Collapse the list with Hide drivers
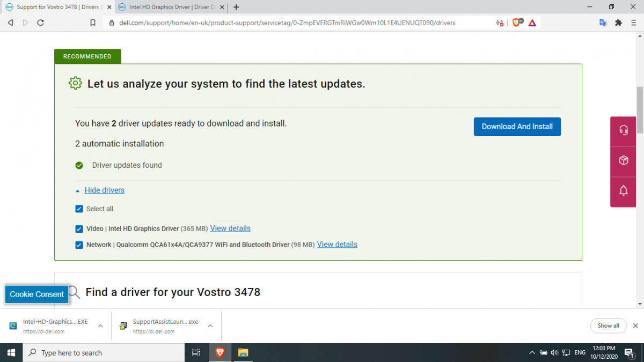The width and height of the screenshot is (644, 362). [104, 190]
